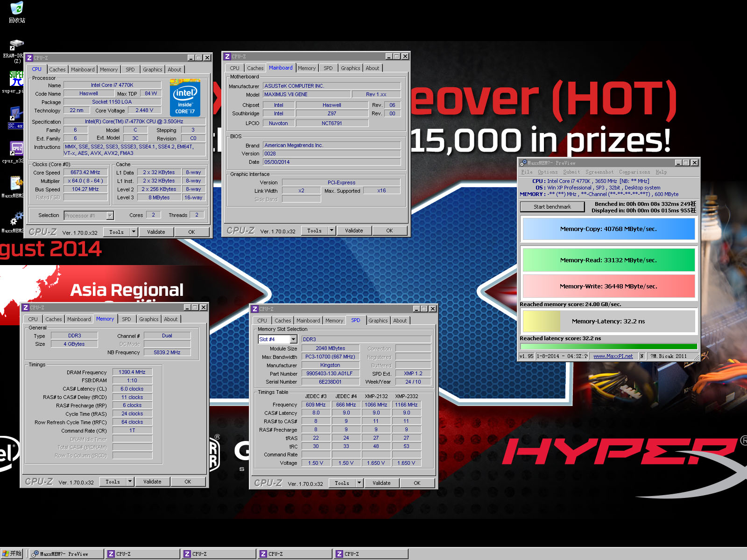Open Mainboard tab in CPU-Z SPD window

coord(308,321)
